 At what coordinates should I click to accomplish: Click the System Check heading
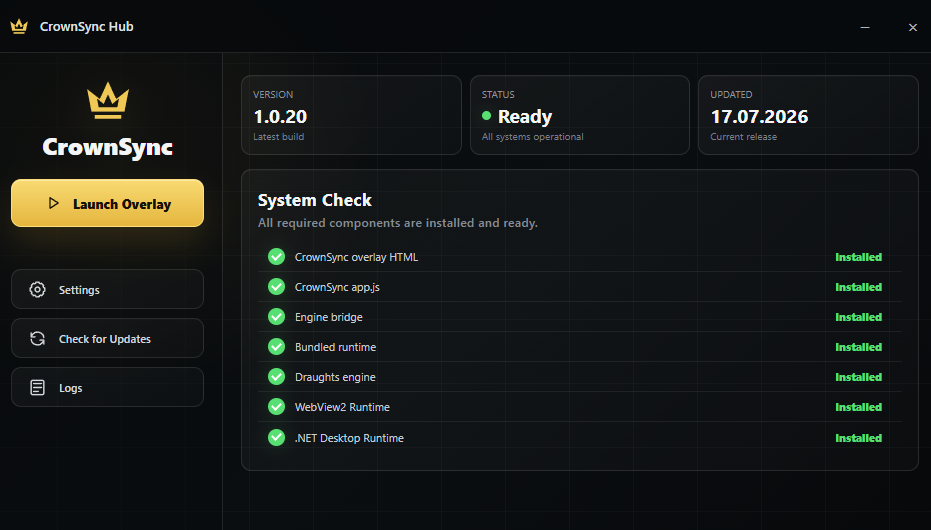(x=315, y=201)
